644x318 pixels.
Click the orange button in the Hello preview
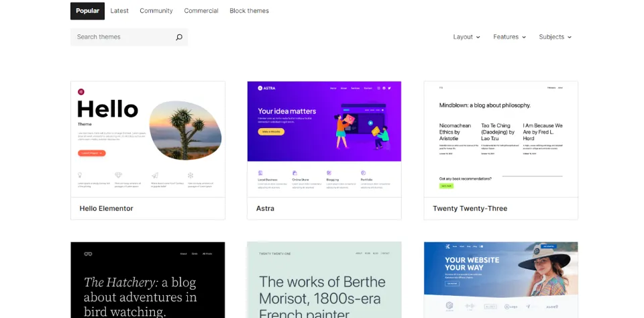click(92, 153)
